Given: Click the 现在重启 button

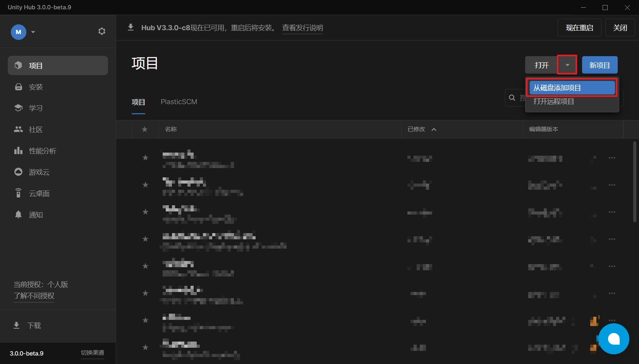Looking at the screenshot, I should tap(579, 27).
